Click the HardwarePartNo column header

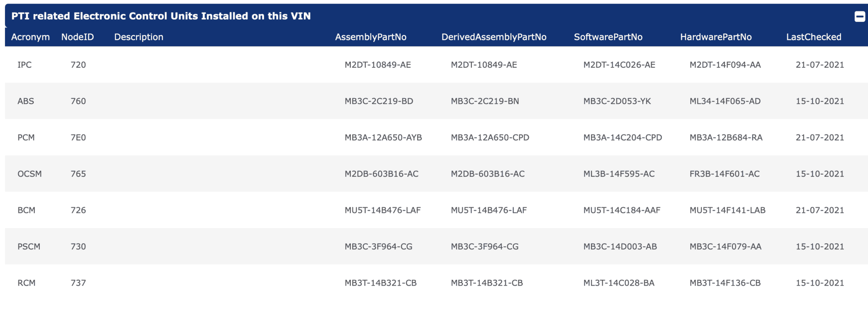click(716, 37)
